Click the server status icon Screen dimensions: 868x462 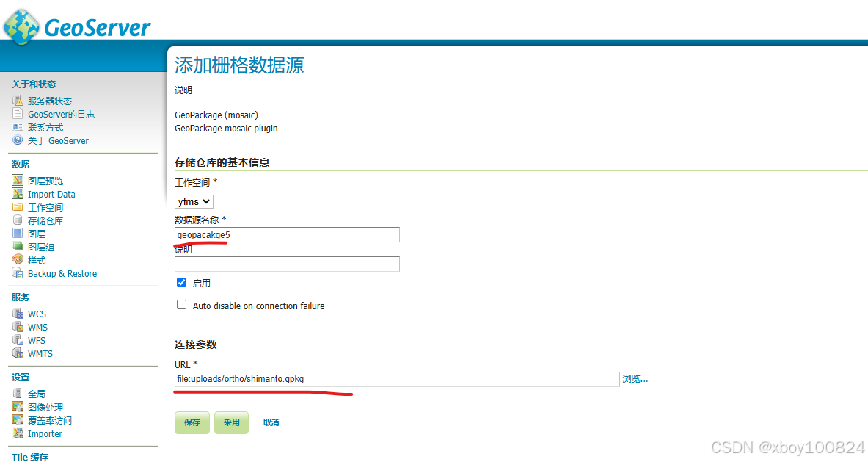[18, 101]
